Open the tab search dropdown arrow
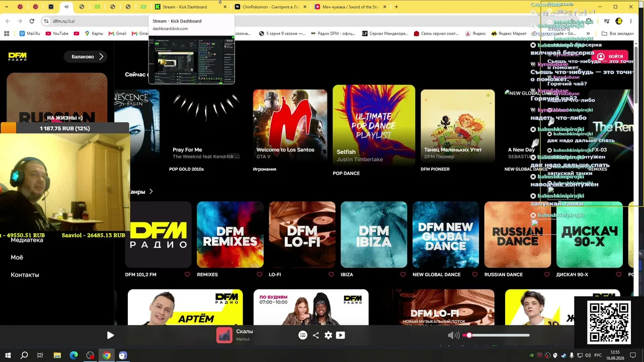The image size is (644, 362). [7, 7]
